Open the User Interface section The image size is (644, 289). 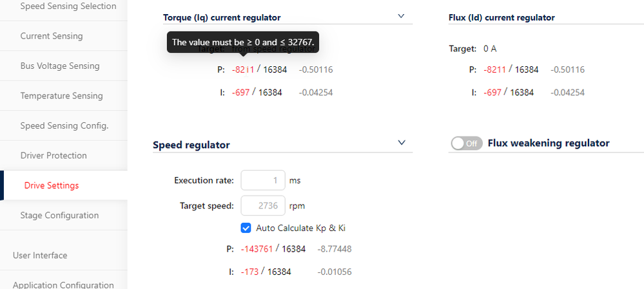tap(40, 256)
